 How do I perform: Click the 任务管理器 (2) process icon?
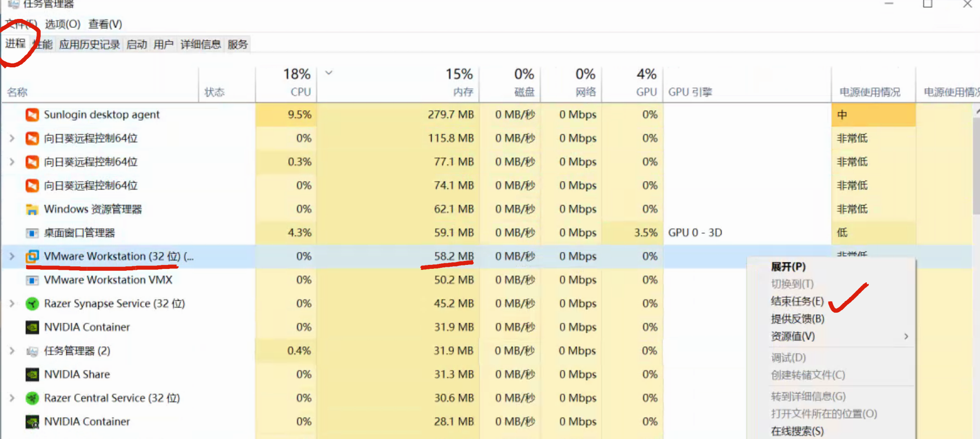32,351
